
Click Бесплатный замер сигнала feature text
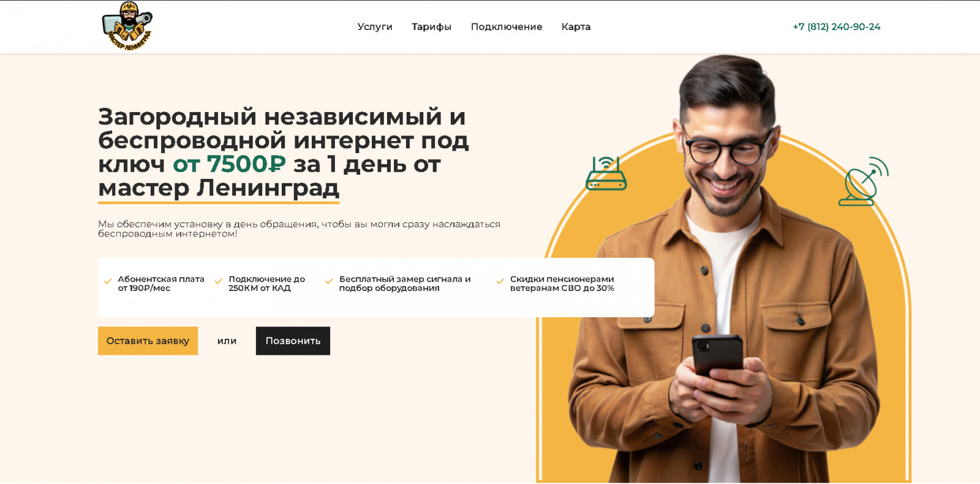click(405, 284)
